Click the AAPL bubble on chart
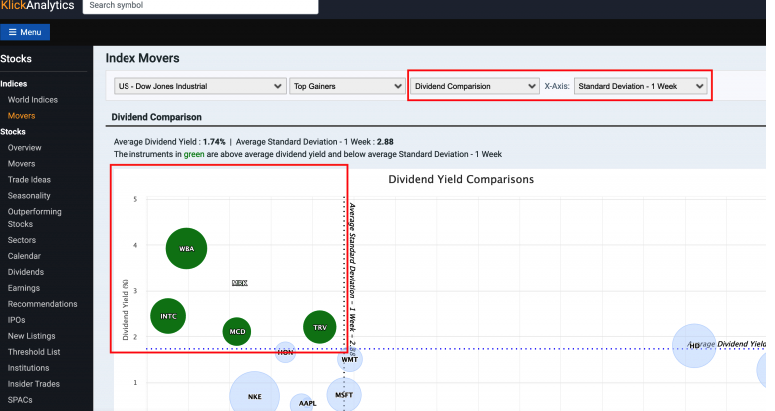 coord(301,403)
